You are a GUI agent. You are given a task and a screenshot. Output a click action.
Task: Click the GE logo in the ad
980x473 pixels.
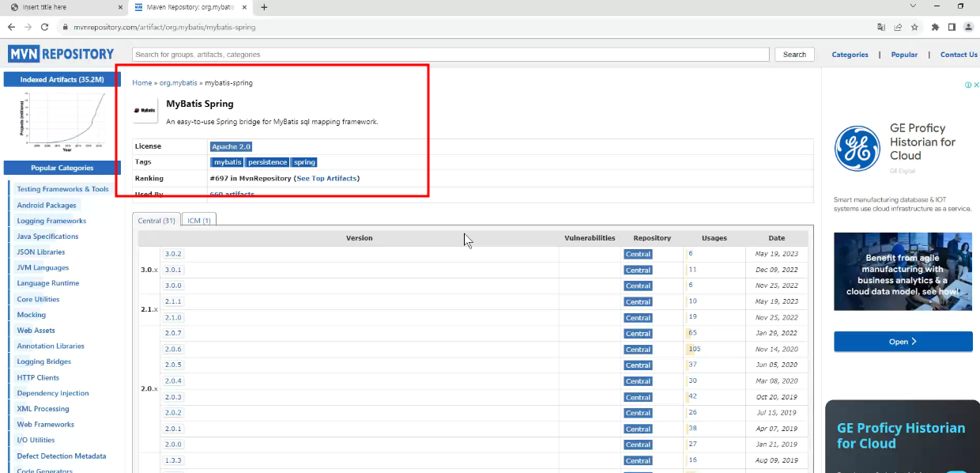(857, 149)
